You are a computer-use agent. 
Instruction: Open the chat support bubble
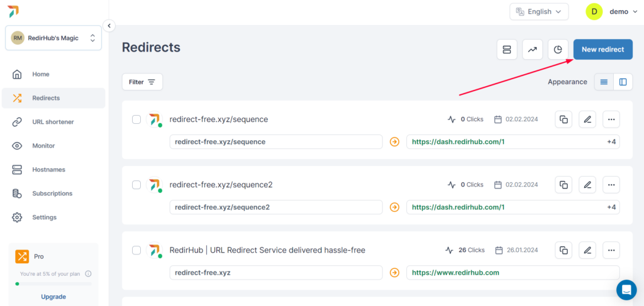[x=626, y=290]
